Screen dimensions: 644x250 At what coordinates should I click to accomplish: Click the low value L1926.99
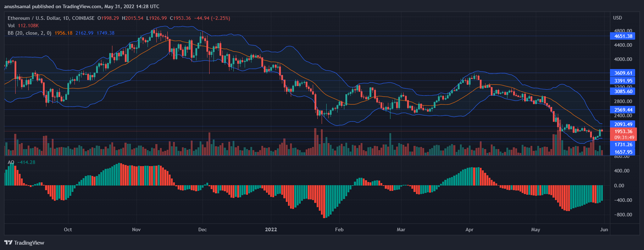click(x=156, y=18)
